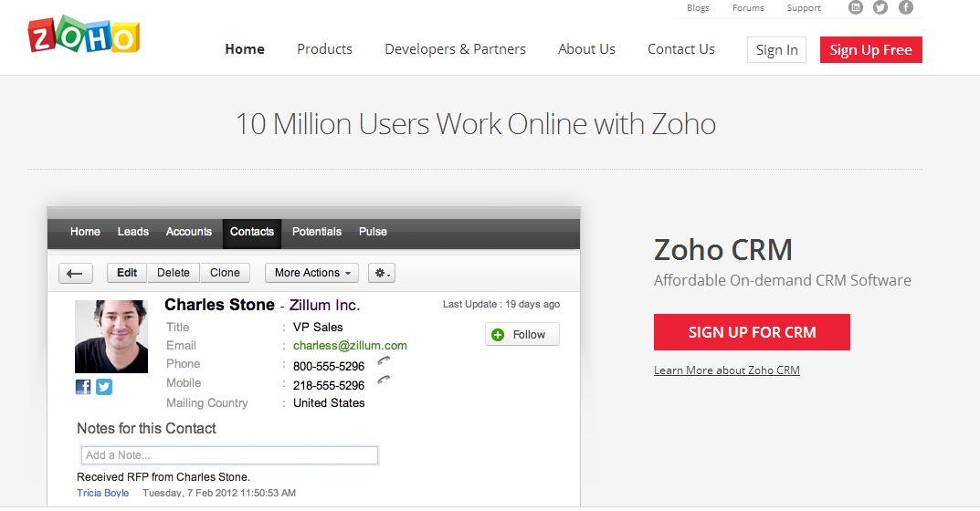Click the Twitter icon under contact photo
The image size is (980, 511).
tap(104, 387)
